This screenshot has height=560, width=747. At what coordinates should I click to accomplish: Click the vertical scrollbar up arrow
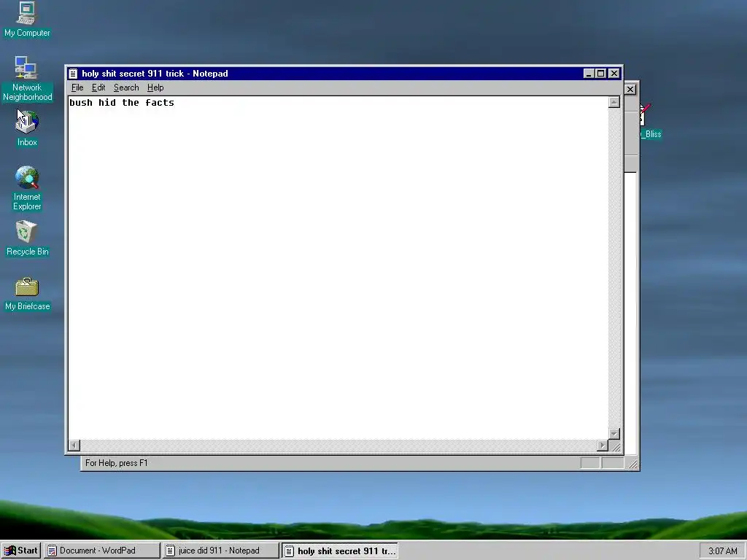614,102
